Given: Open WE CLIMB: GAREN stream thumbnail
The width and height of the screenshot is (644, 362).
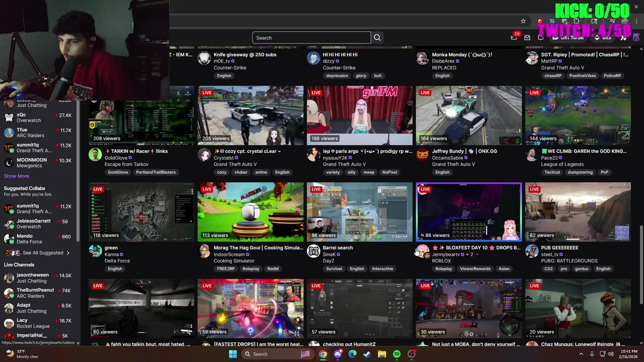Looking at the screenshot, I should coord(578,115).
